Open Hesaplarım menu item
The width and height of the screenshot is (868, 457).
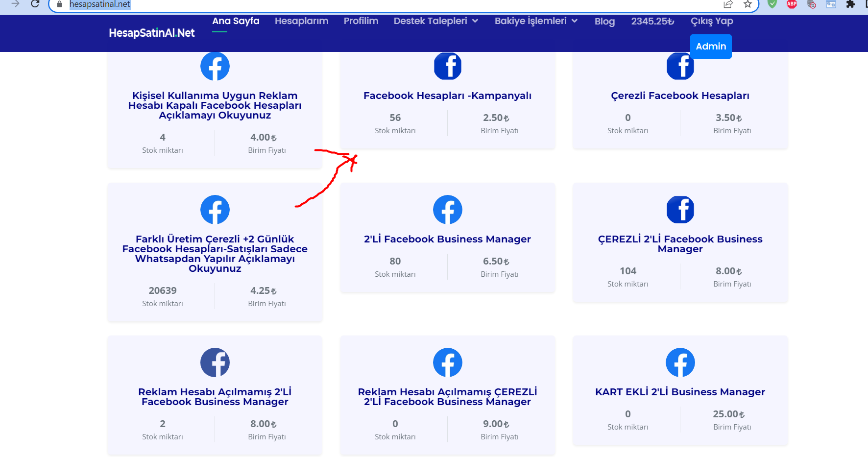tap(302, 21)
